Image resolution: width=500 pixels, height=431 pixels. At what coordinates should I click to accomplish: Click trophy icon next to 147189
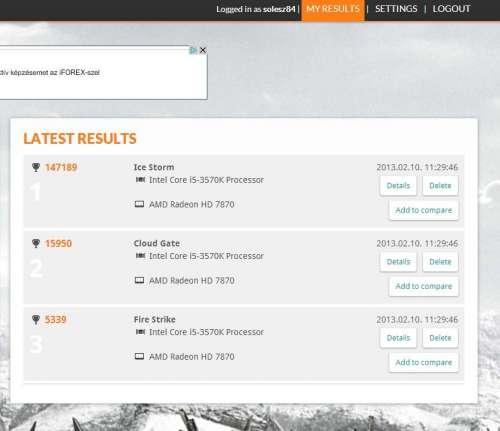click(36, 167)
